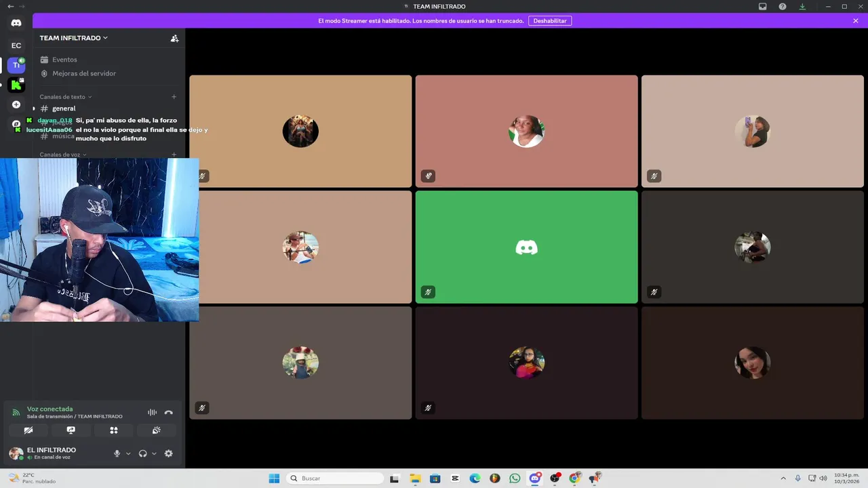Collapse the Canales de texto category
This screenshot has height=488, width=868.
point(65,97)
